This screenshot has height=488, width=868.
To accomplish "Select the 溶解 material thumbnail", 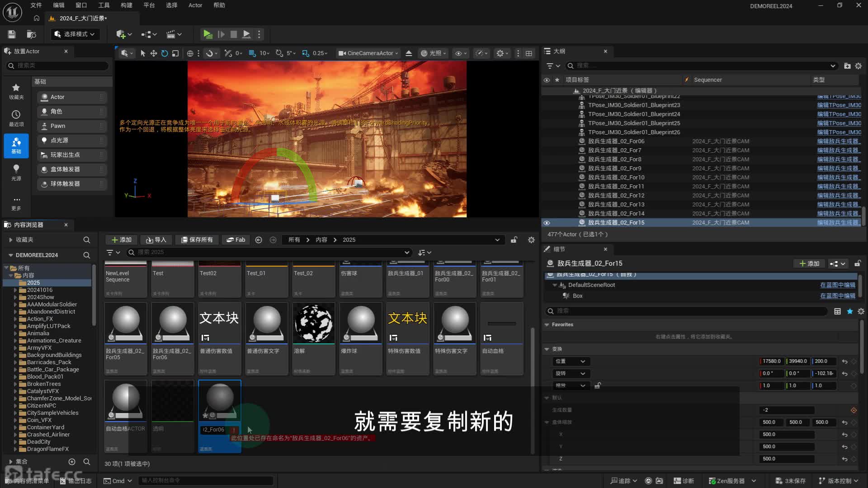I will [x=314, y=324].
